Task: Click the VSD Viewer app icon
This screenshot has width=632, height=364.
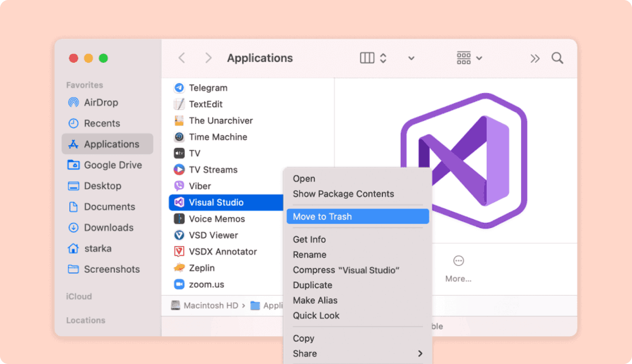Action: click(x=179, y=235)
